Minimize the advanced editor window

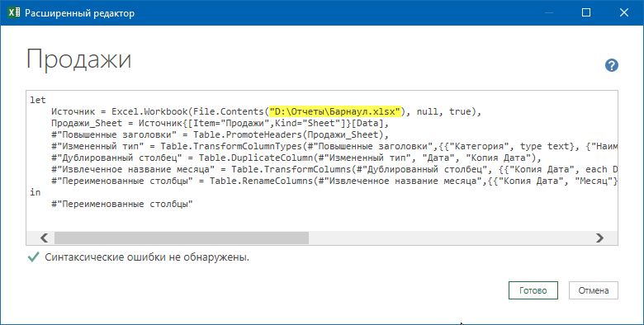coord(548,12)
